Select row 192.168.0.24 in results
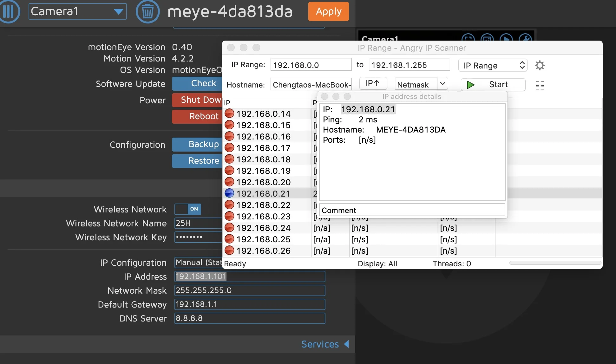The height and width of the screenshot is (364, 616). click(x=412, y=228)
